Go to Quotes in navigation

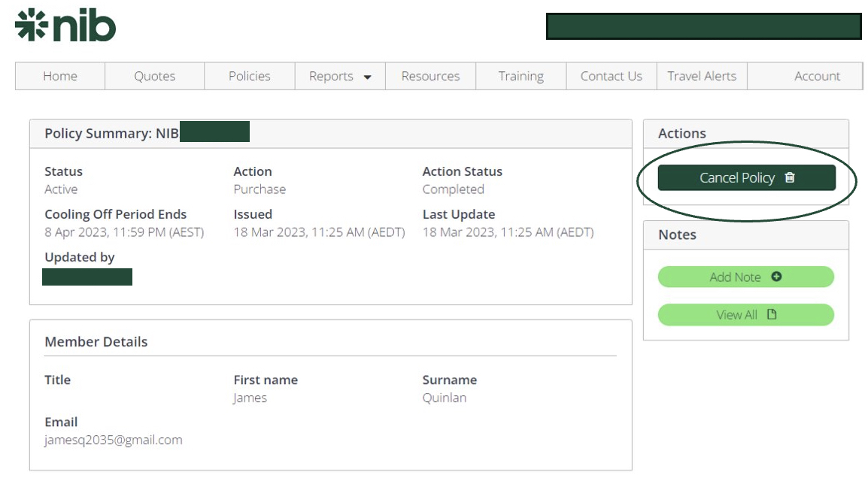pos(154,76)
